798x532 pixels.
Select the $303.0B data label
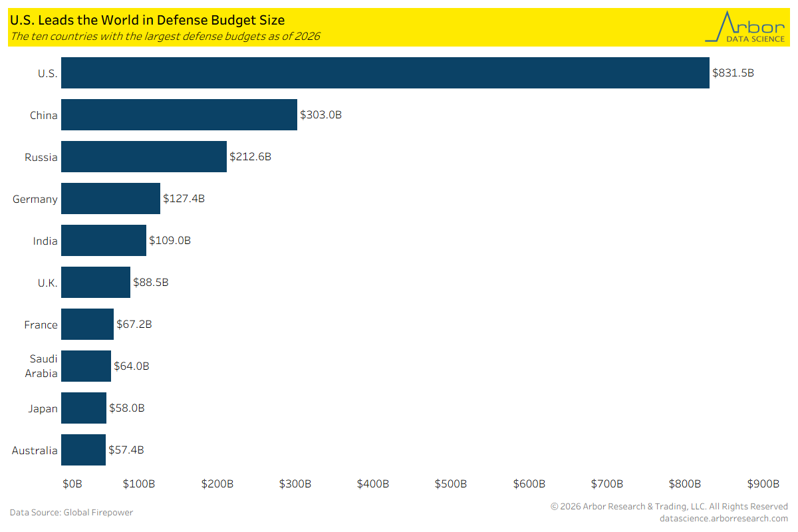point(321,115)
